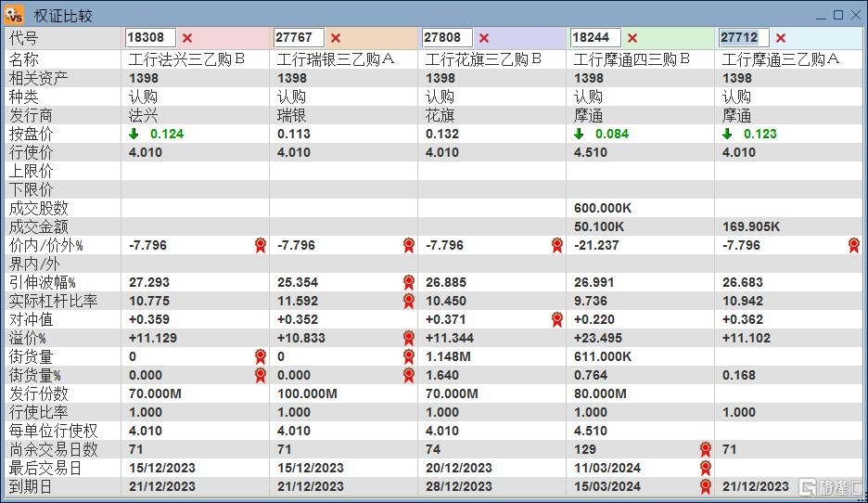Click the name 工行瑞银三乙购A
Screen dimensions: 868x503
[336, 59]
